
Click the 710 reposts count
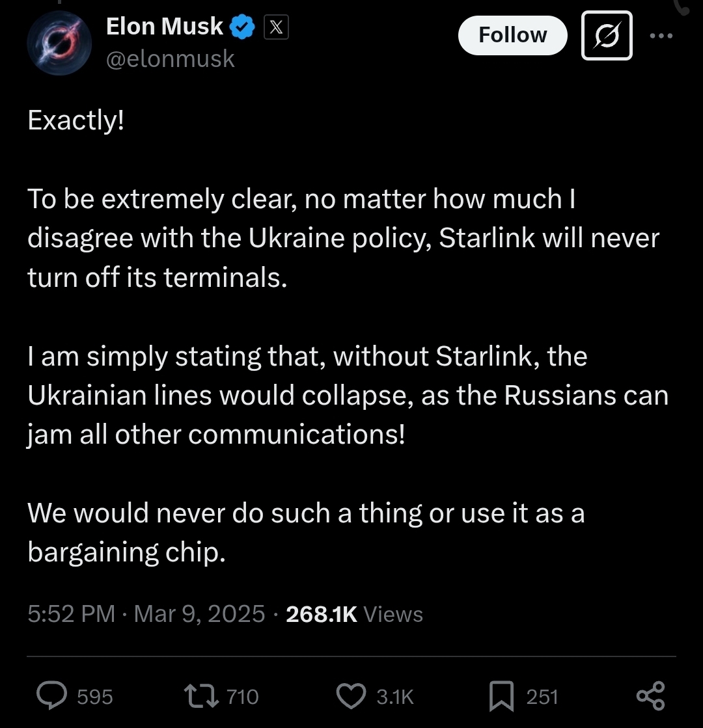[x=243, y=697]
